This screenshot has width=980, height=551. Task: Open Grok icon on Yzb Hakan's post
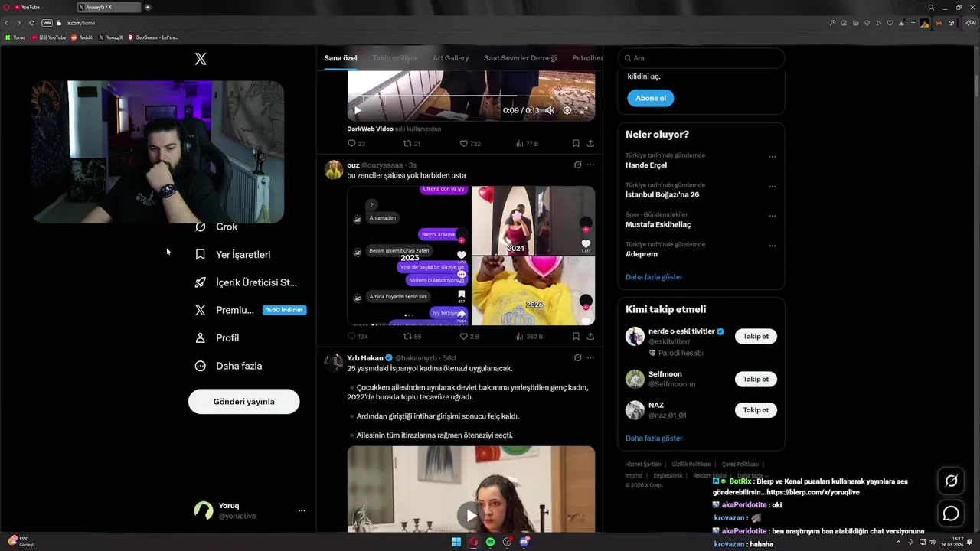pos(577,357)
